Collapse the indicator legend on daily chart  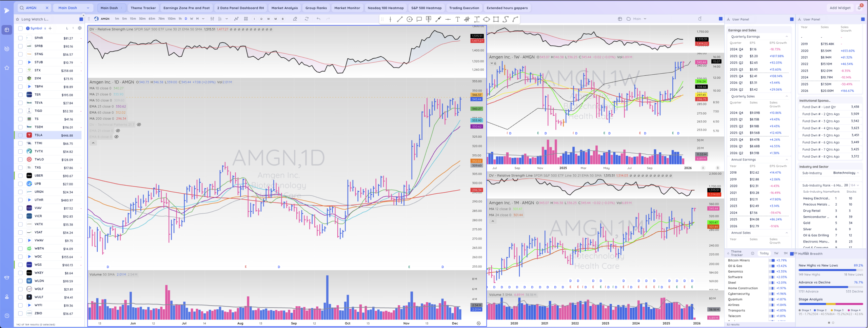(93, 143)
